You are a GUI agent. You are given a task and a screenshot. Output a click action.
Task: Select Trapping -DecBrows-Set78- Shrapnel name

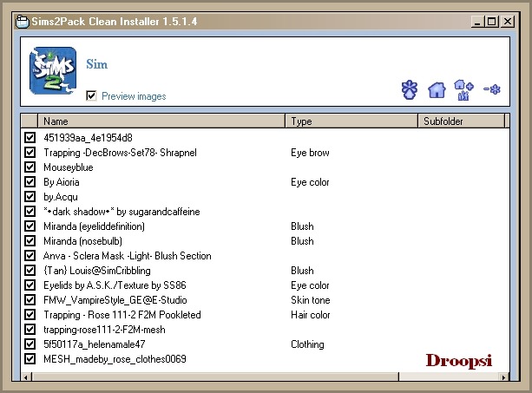[x=120, y=153]
